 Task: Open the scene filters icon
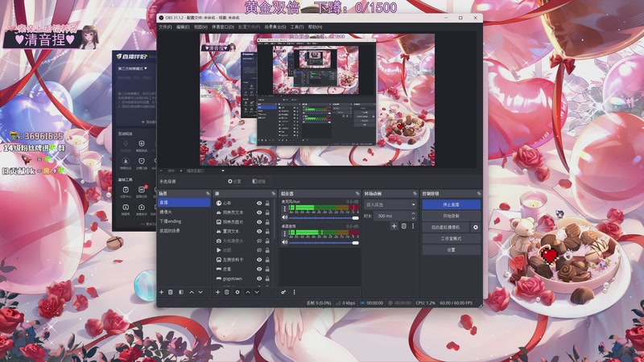[181, 292]
